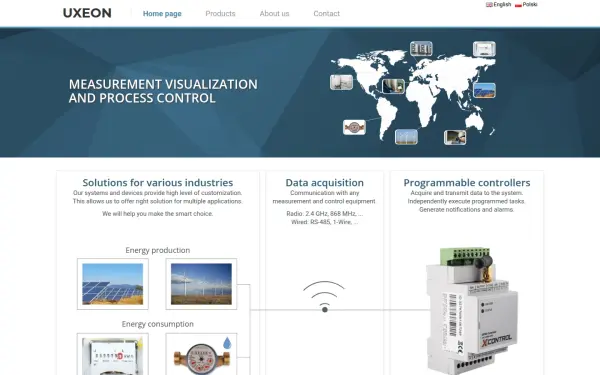Click the 'Wired: RS-485, 1-Wire, ...' text

click(x=324, y=222)
